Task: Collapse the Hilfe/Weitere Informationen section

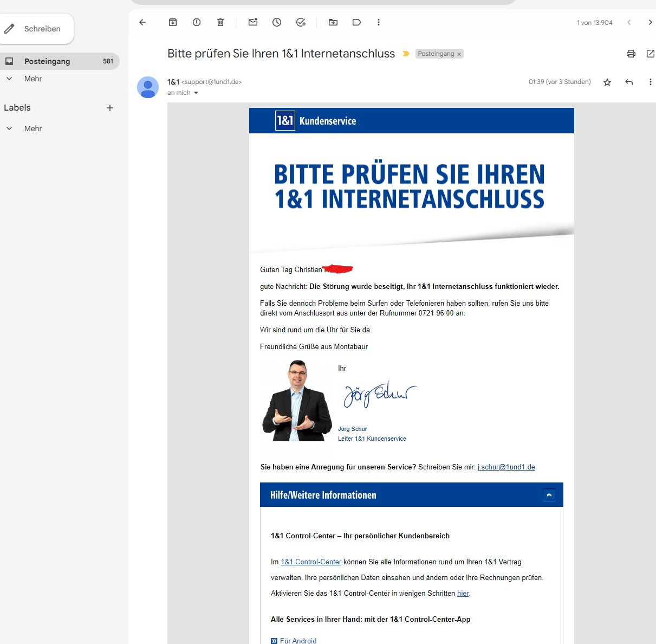Action: [549, 495]
